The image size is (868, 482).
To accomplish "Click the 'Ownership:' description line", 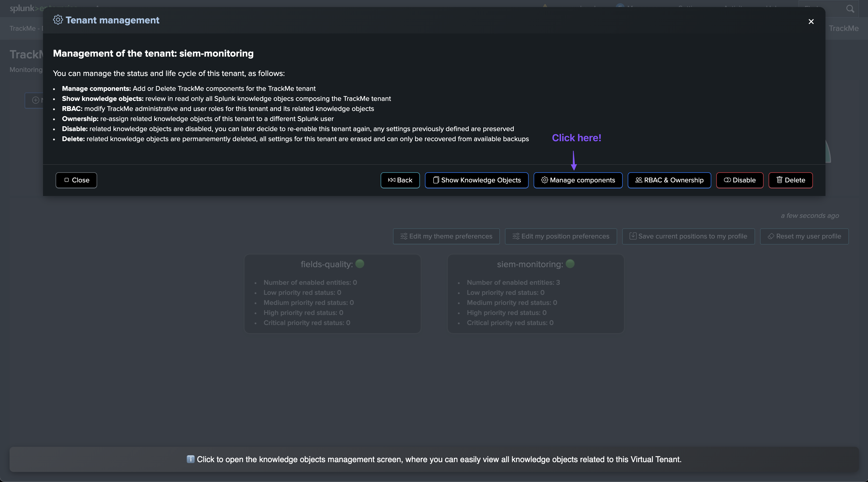I will (x=198, y=119).
